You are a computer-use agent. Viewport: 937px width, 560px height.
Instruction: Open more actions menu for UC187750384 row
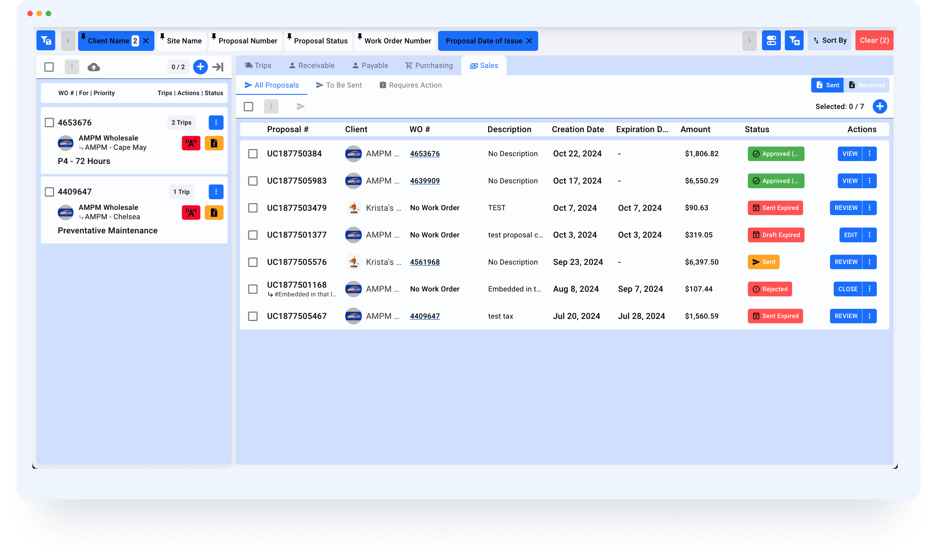(869, 154)
